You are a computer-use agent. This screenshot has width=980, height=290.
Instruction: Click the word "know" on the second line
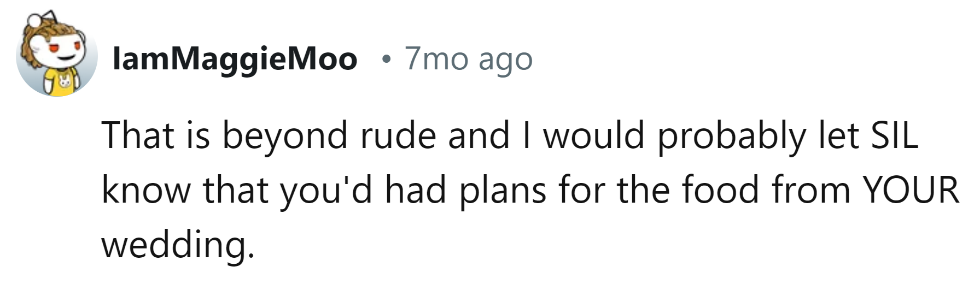(146, 190)
